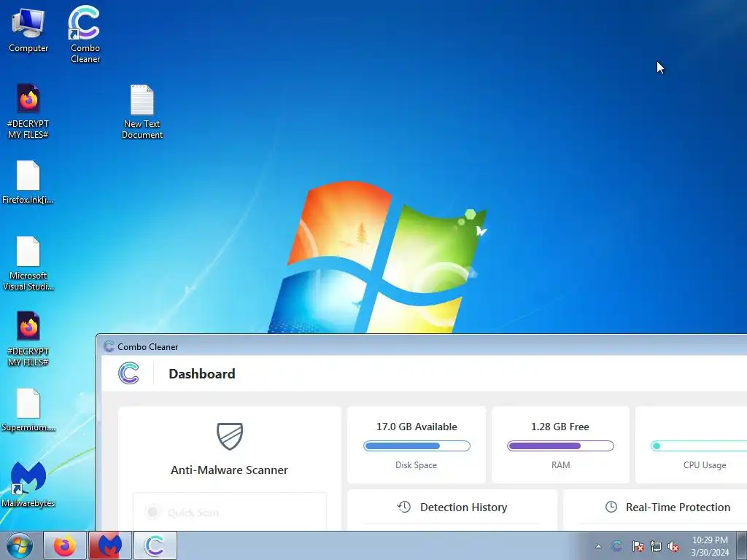This screenshot has width=747, height=560.
Task: Click the CPU Usage label
Action: point(705,464)
